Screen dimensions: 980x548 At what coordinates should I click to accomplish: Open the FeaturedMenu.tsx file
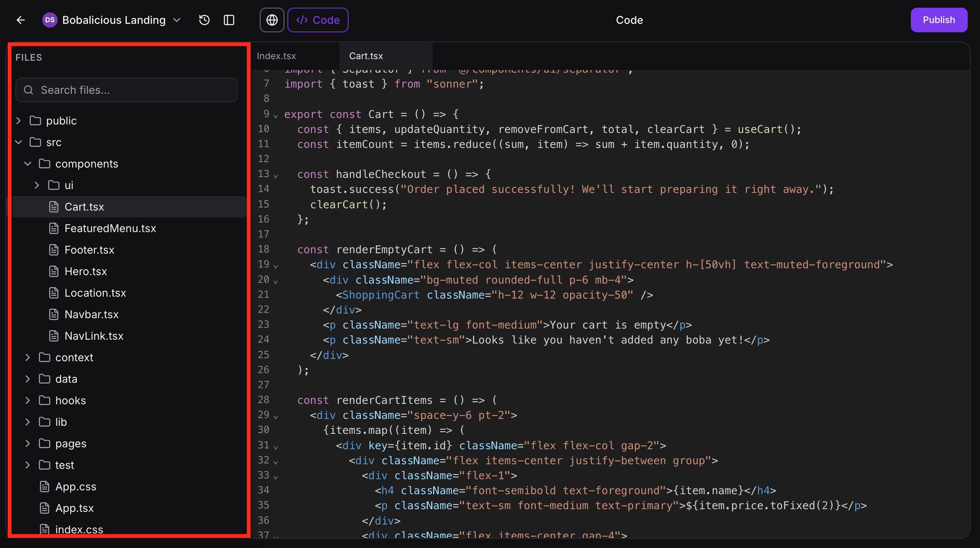110,228
